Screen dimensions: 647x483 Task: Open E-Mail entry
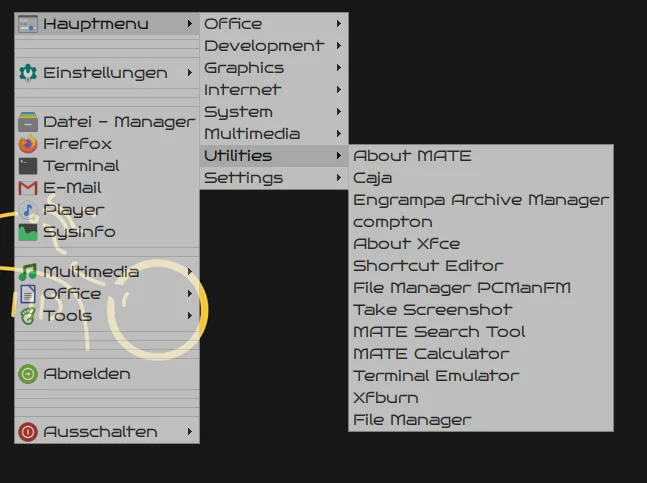(107, 188)
